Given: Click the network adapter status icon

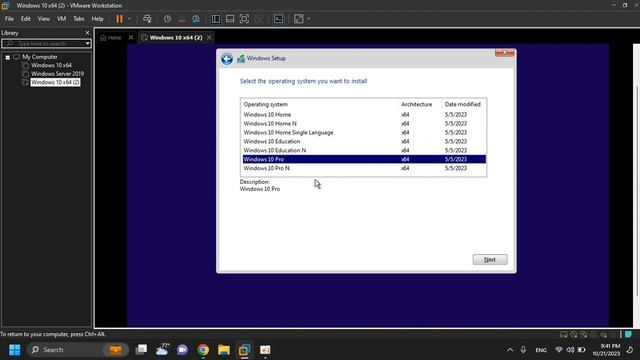Looking at the screenshot, I should click(x=584, y=335).
